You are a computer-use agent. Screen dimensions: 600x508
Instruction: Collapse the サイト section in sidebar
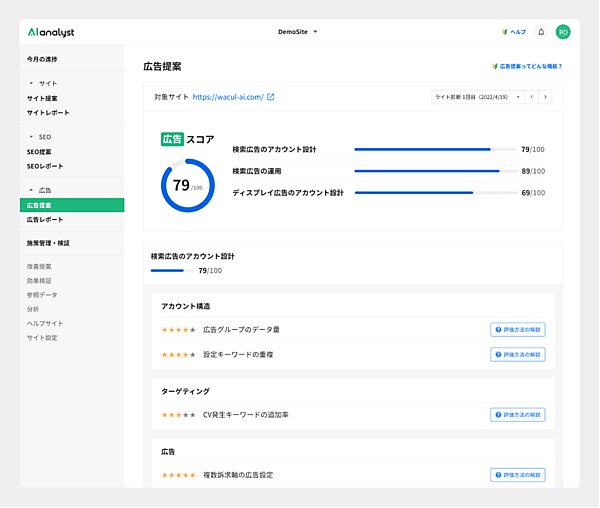coord(31,83)
